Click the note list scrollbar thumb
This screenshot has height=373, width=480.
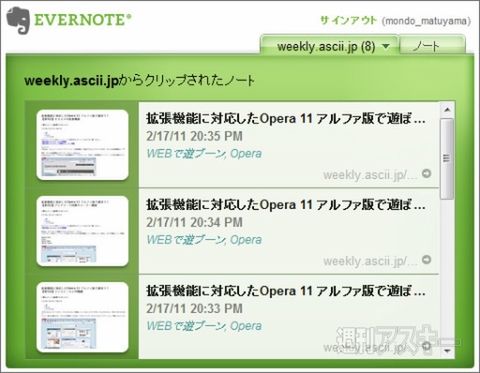click(447, 158)
